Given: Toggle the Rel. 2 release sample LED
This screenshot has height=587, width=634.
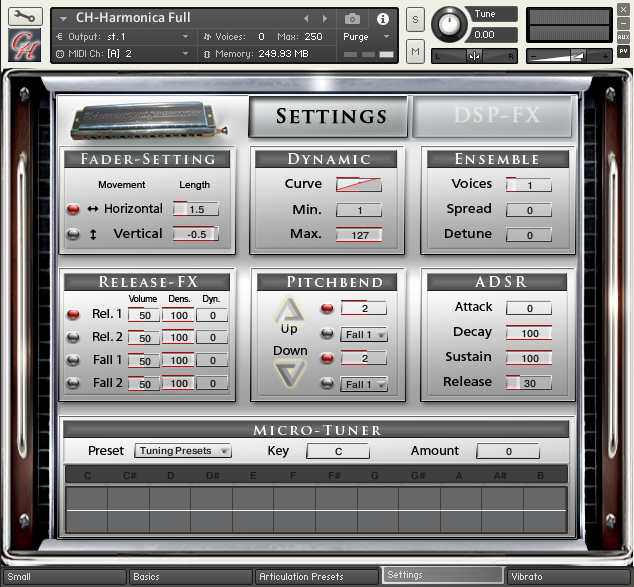Looking at the screenshot, I should pos(73,337).
